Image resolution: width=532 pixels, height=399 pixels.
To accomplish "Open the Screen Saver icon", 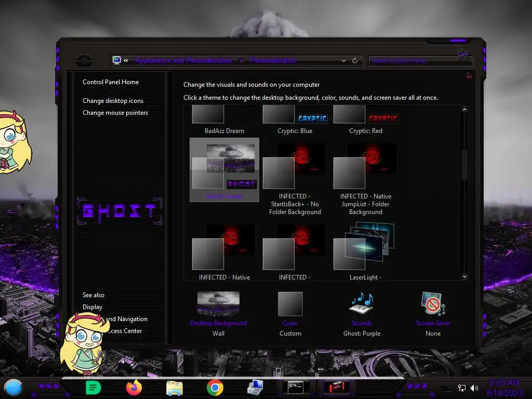I will pyautogui.click(x=433, y=303).
